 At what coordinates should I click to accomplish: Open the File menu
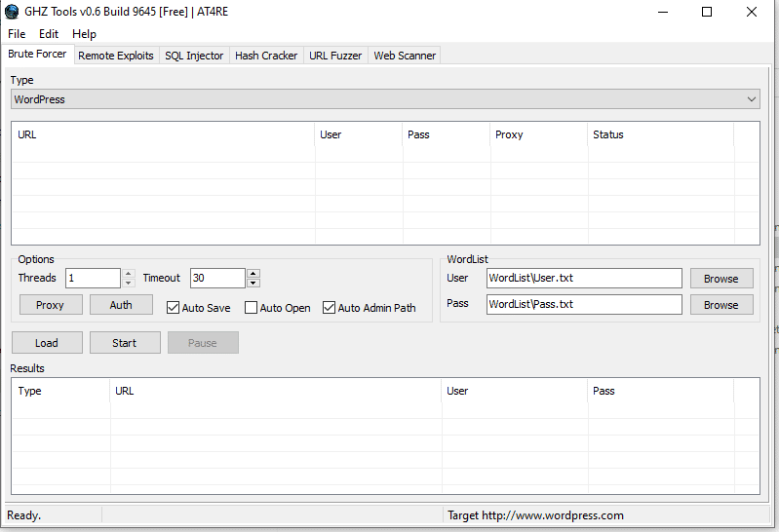17,34
